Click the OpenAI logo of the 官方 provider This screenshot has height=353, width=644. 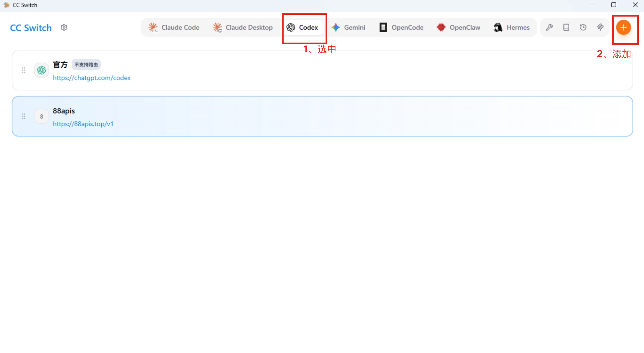[x=41, y=70]
